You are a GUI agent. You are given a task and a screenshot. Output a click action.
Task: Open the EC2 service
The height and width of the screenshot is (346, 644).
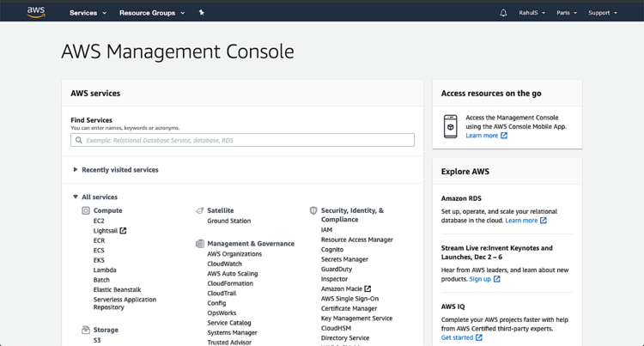99,221
